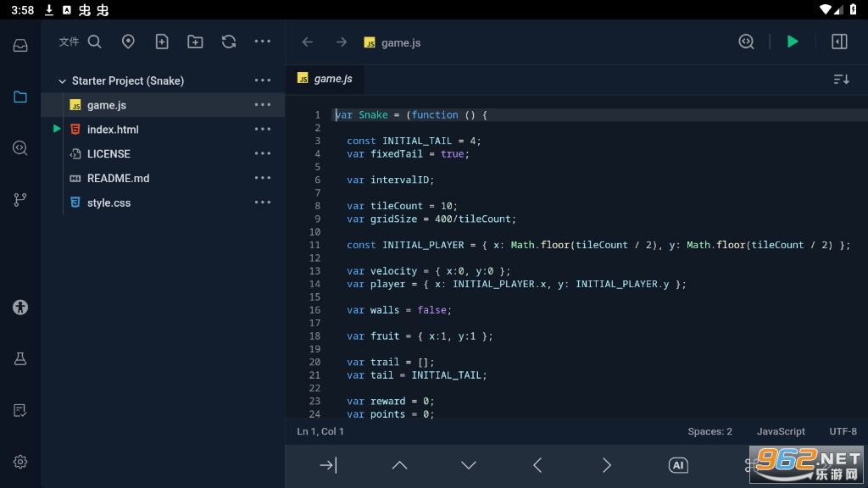The width and height of the screenshot is (868, 488).
Task: Open the lab flask sidebar icon
Action: click(x=20, y=358)
